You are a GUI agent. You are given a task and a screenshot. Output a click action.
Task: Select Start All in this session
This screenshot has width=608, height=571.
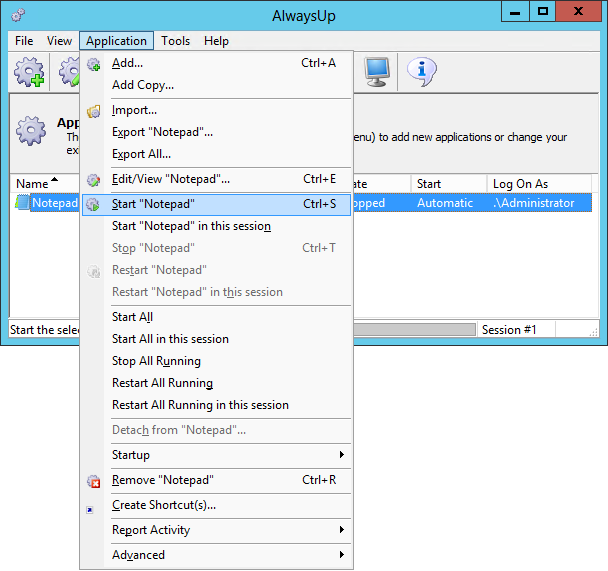pyautogui.click(x=216, y=339)
